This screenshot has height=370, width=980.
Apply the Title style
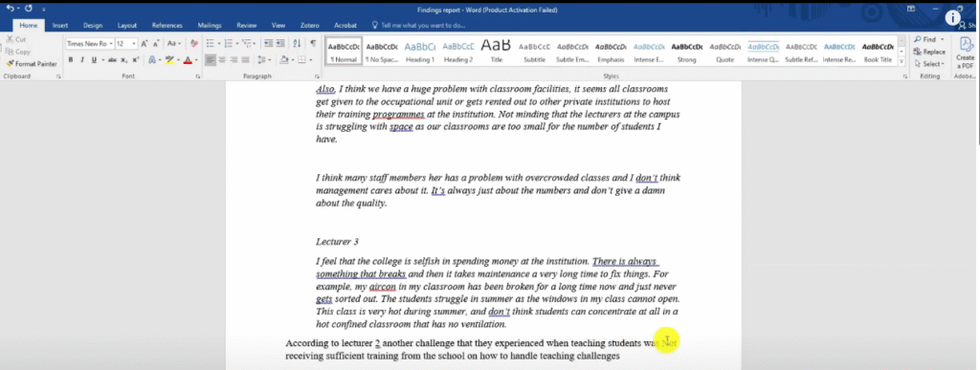point(497,52)
